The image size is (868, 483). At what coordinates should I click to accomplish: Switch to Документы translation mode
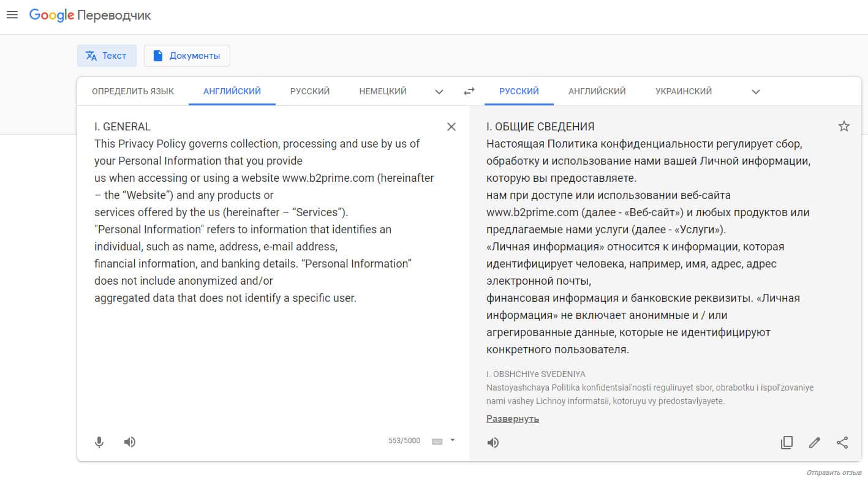pyautogui.click(x=187, y=56)
